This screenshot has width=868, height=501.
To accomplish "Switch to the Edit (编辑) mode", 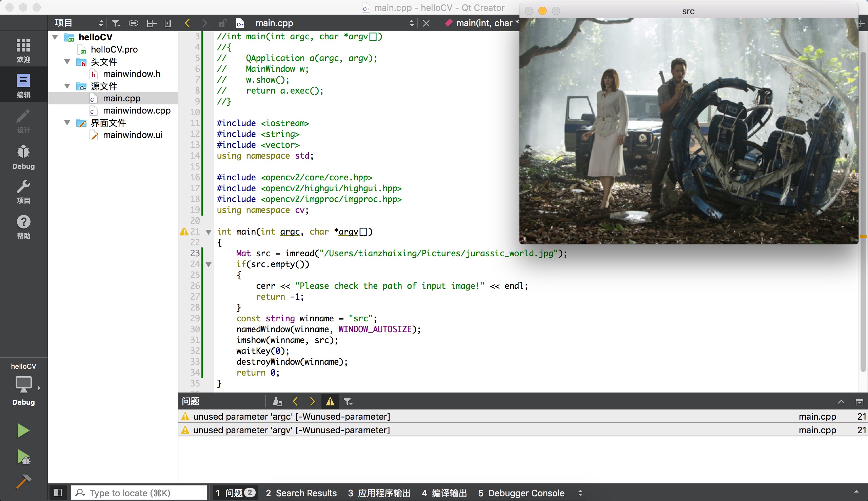I will pyautogui.click(x=23, y=85).
